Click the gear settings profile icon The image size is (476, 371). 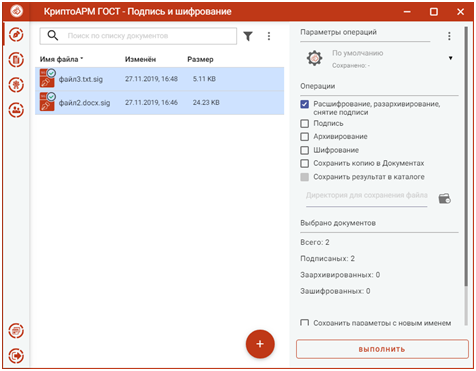[x=314, y=58]
